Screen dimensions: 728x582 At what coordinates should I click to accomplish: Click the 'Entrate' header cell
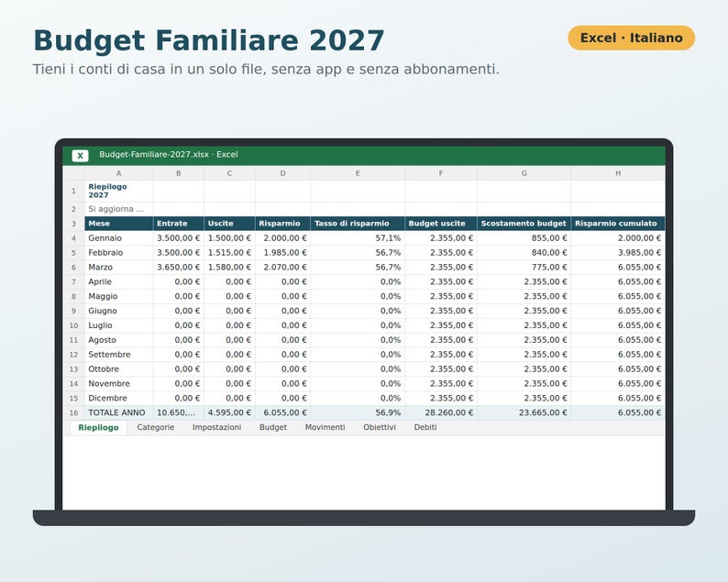tap(178, 224)
